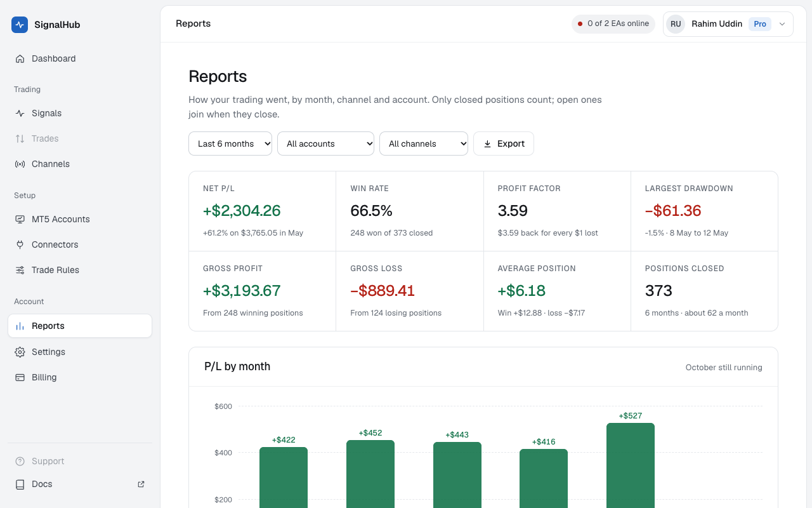Click the Gross Profit value +$3,193.67
Image resolution: width=812 pixels, height=508 pixels.
tap(242, 291)
